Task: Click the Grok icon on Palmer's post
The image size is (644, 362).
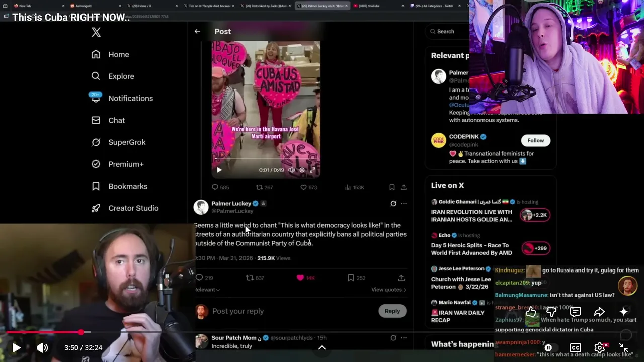Action: coord(393,204)
